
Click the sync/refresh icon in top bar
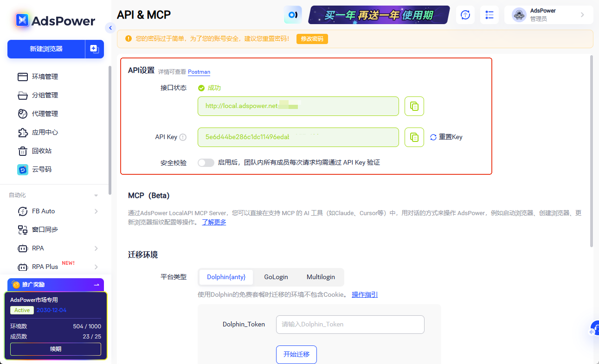point(465,15)
